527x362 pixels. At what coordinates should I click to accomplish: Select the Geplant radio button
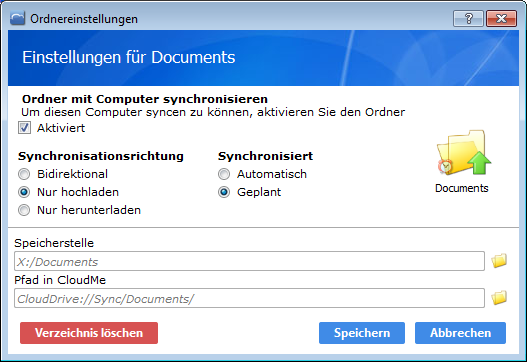coord(224,192)
